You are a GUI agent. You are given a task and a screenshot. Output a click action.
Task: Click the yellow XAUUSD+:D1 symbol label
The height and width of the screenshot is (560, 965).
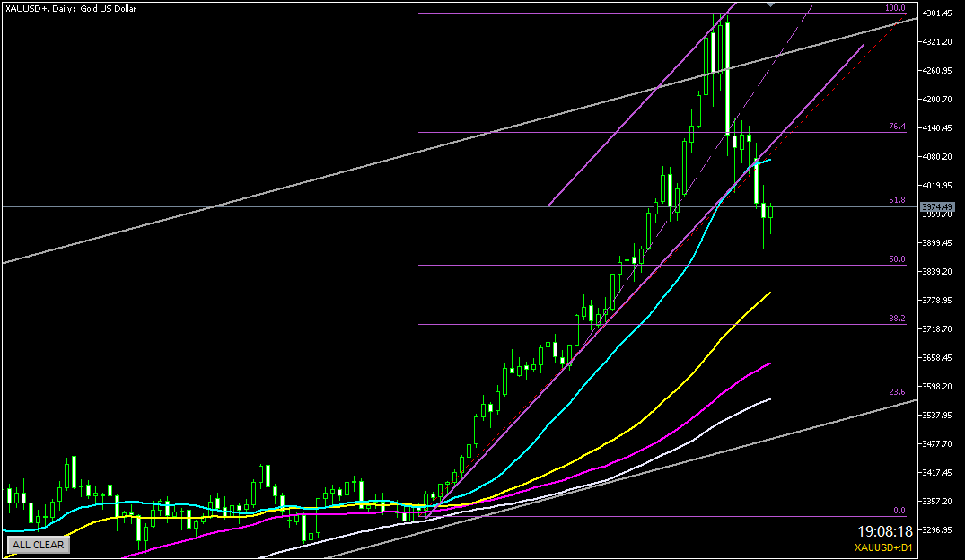pyautogui.click(x=885, y=547)
